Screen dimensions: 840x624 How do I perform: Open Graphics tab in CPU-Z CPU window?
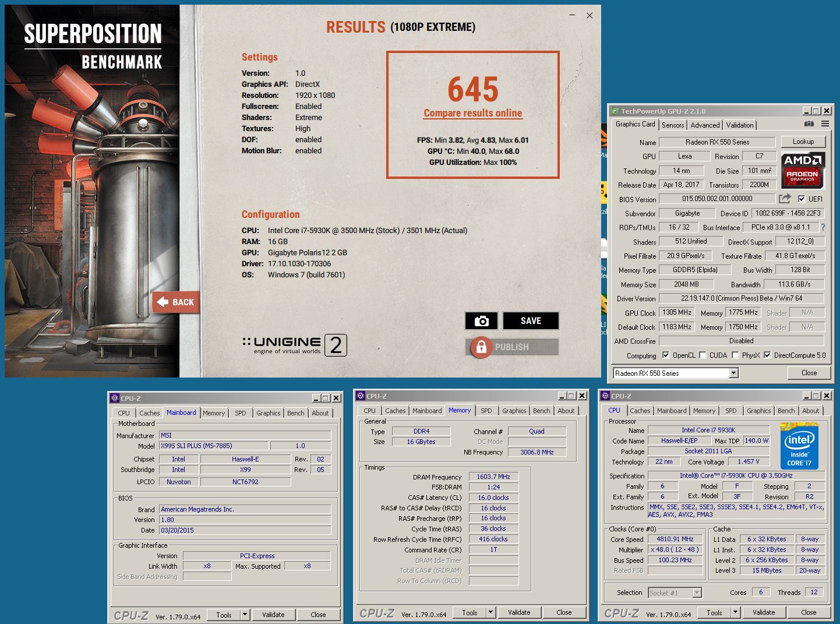[759, 411]
